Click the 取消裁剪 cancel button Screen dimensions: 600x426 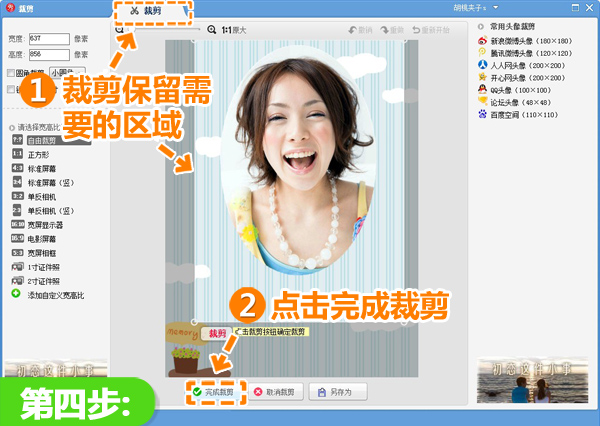[276, 392]
